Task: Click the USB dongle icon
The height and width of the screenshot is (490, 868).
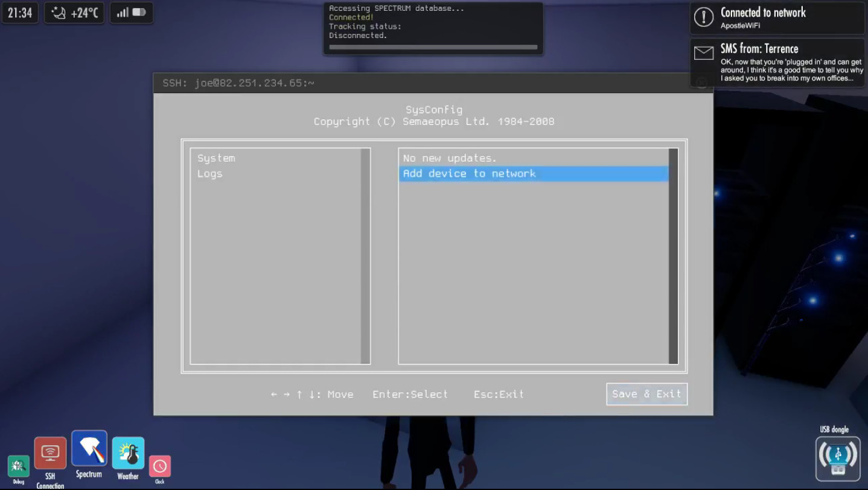Action: 837,459
